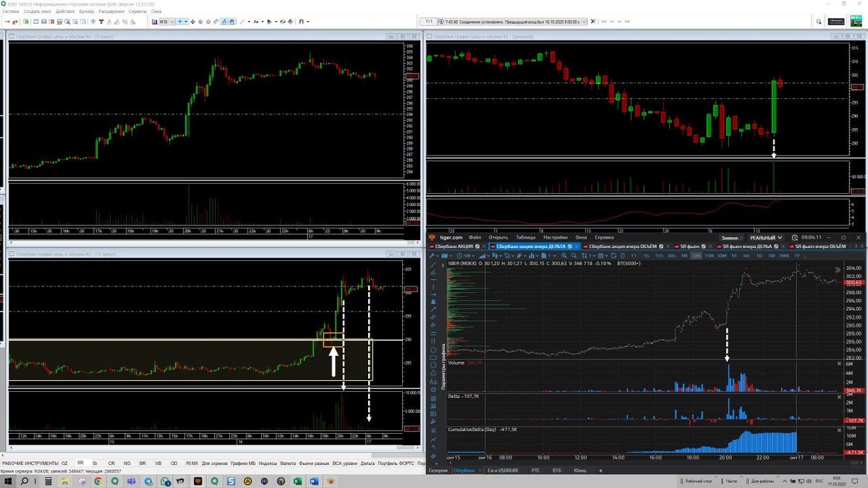
Task: Select the 1W timeframe in tiger.com
Action: click(x=772, y=256)
